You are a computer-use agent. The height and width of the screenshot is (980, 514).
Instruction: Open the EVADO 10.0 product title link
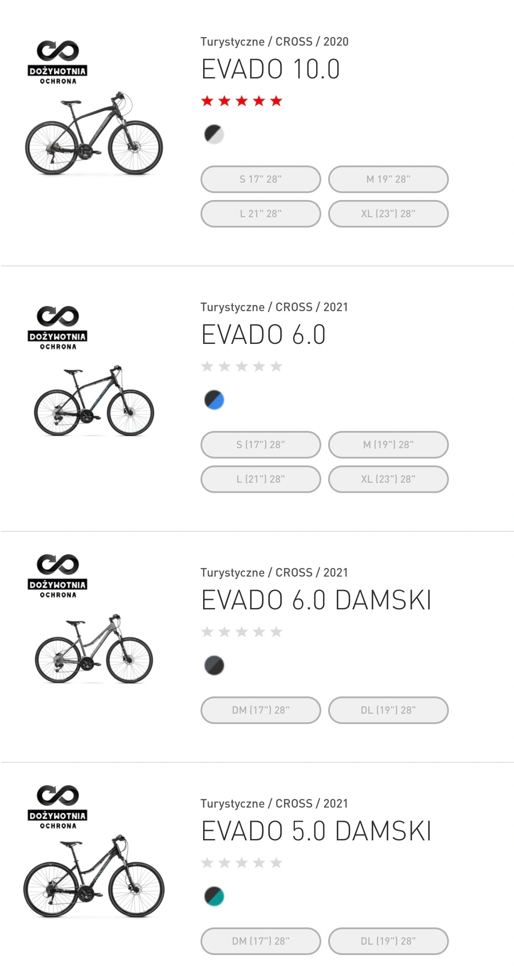(271, 69)
